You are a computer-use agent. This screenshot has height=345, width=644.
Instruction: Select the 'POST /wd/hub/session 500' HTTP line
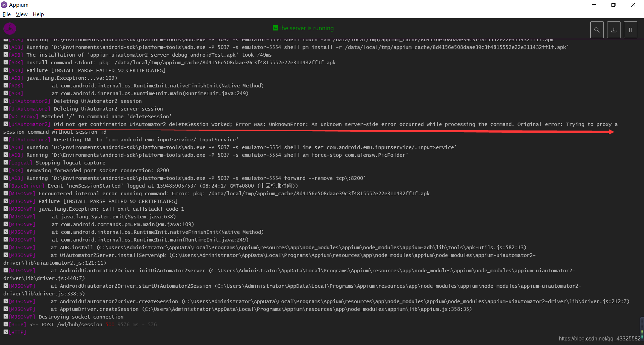[x=93, y=325]
